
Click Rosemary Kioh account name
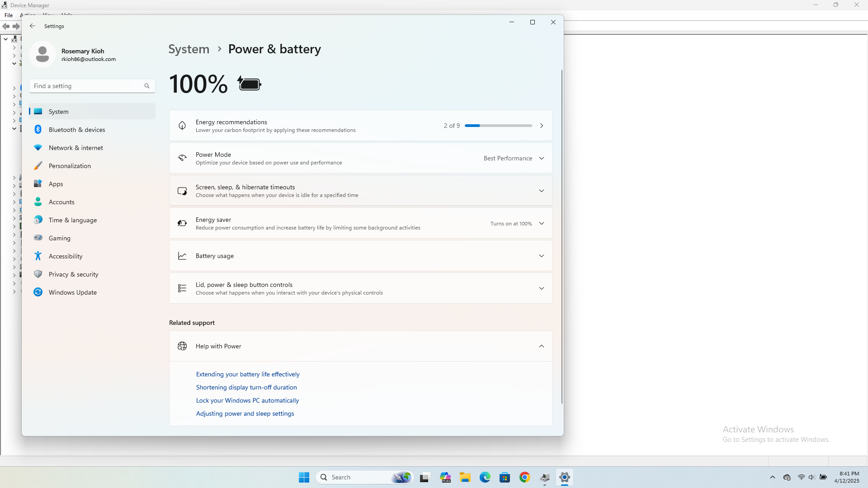click(x=83, y=51)
